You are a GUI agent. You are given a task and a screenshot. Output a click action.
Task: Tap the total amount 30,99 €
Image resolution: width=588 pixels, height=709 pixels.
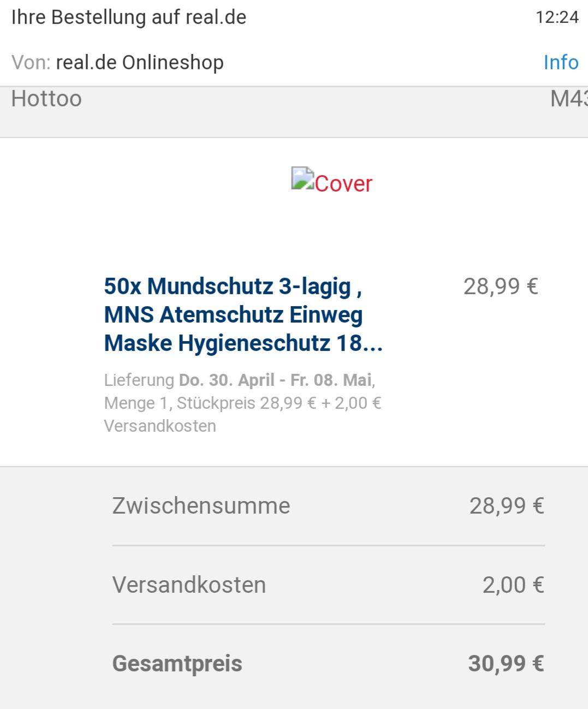[506, 664]
